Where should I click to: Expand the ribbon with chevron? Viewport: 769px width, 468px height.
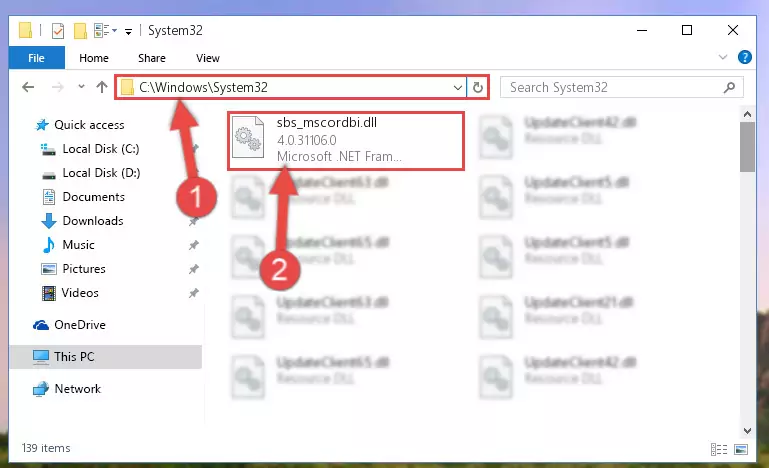pyautogui.click(x=722, y=57)
